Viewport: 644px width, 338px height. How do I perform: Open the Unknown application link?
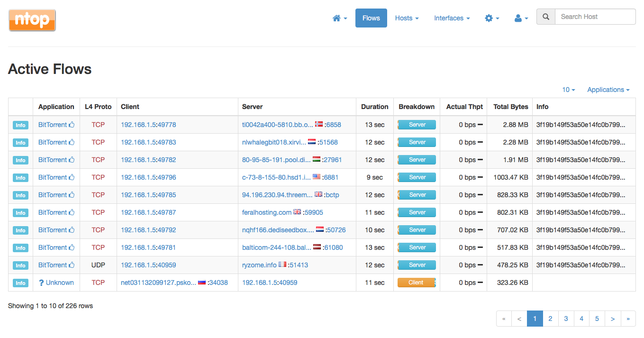click(60, 283)
